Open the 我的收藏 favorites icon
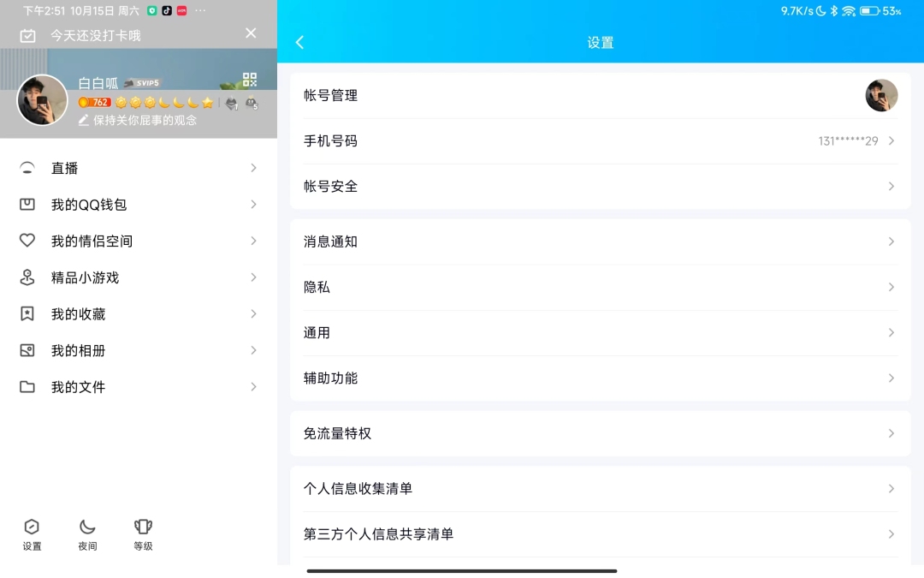This screenshot has height=578, width=924. point(27,313)
